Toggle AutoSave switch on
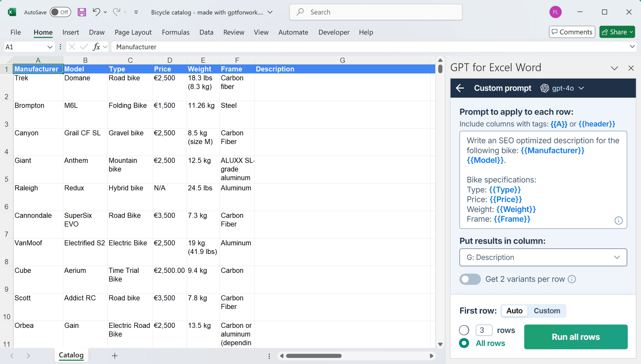 (x=60, y=12)
